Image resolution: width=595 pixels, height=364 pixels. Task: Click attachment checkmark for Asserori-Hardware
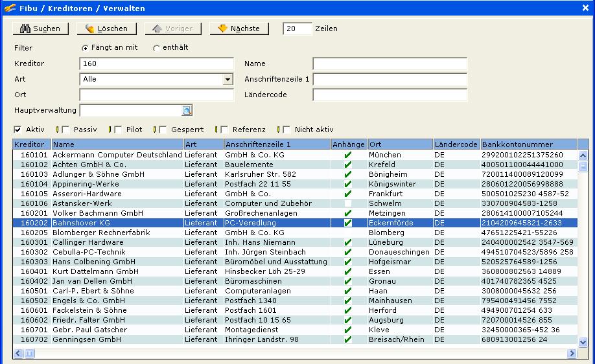point(348,194)
